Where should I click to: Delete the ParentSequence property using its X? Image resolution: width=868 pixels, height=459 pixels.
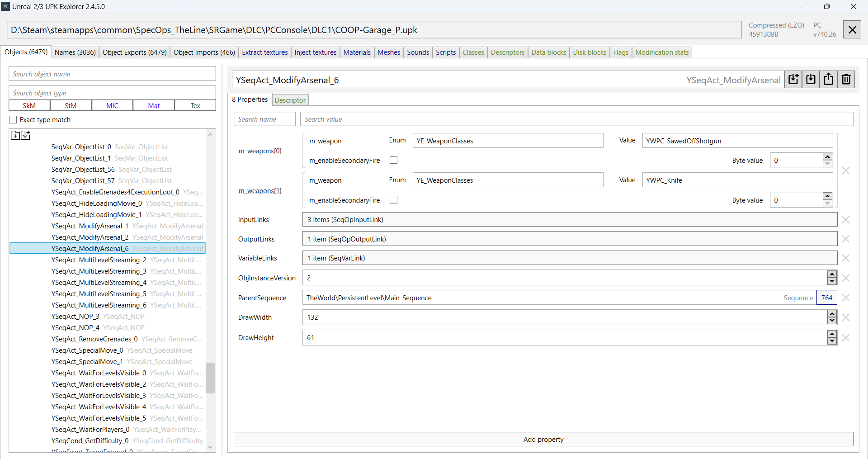click(x=846, y=298)
